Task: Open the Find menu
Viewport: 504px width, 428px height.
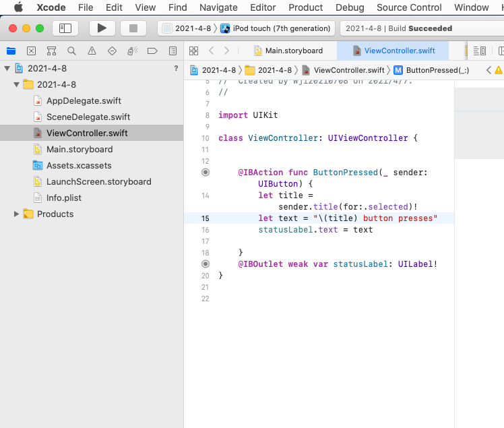Action: pyautogui.click(x=177, y=7)
